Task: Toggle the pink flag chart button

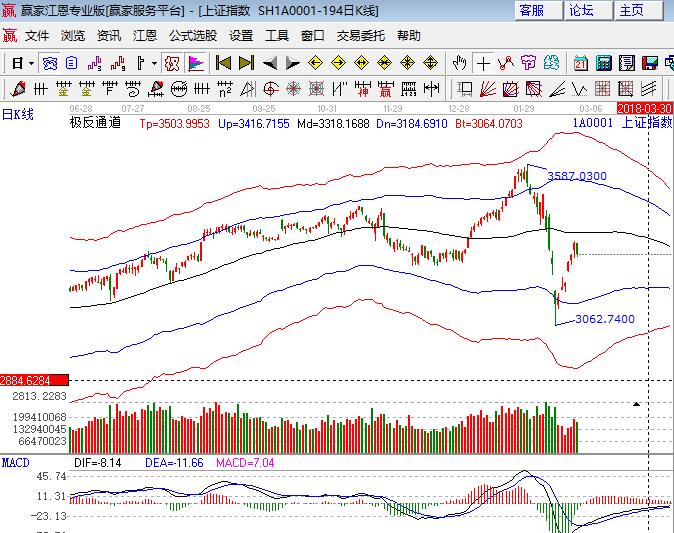Action: click(196, 63)
